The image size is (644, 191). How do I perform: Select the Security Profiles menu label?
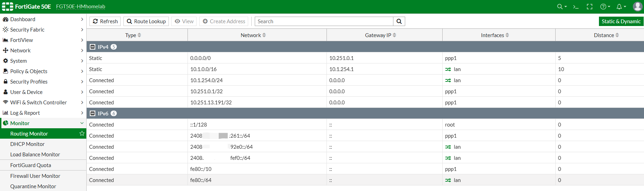(29, 82)
